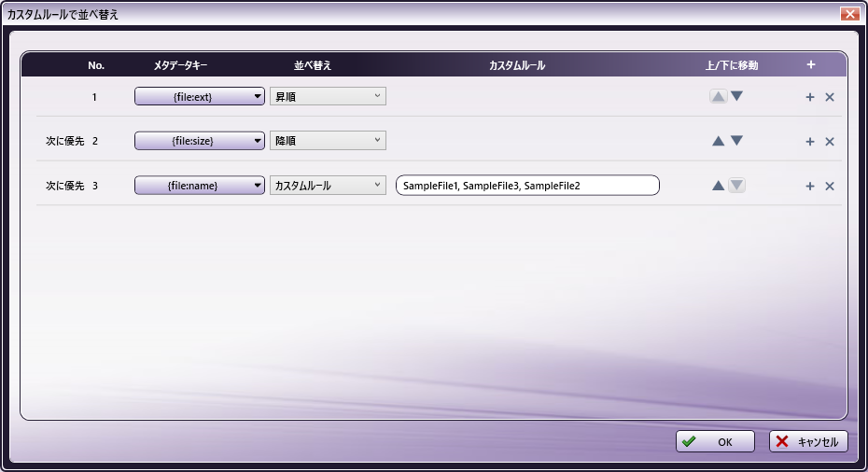Confirm the sort with the OK button
868x472 pixels.
[x=715, y=442]
